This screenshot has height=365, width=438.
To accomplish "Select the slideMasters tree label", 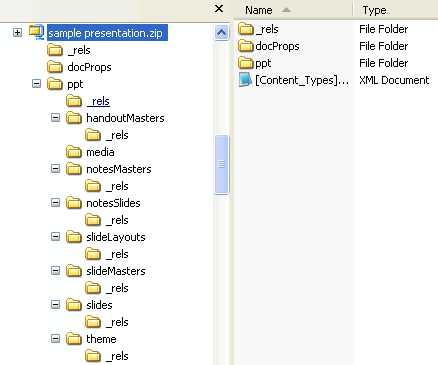I will (116, 271).
